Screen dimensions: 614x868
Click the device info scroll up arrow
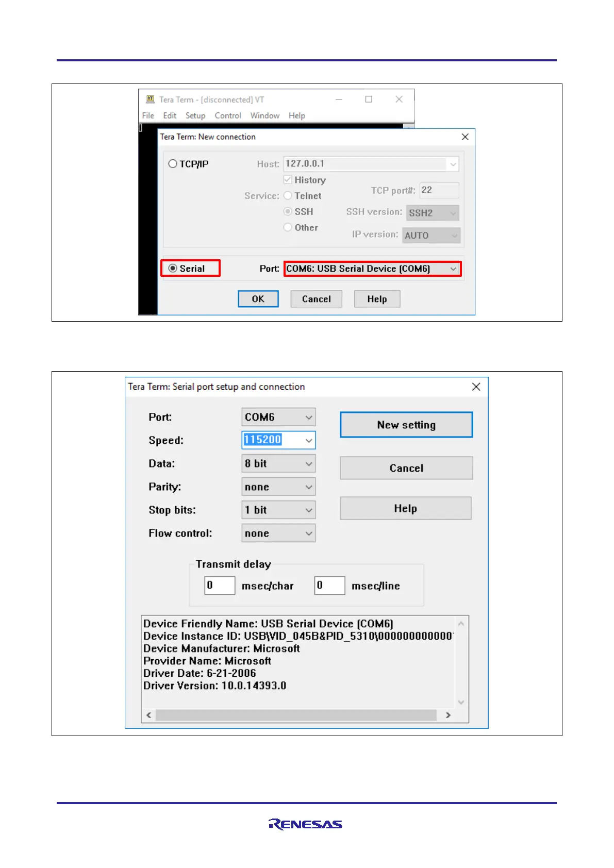pyautogui.click(x=461, y=624)
